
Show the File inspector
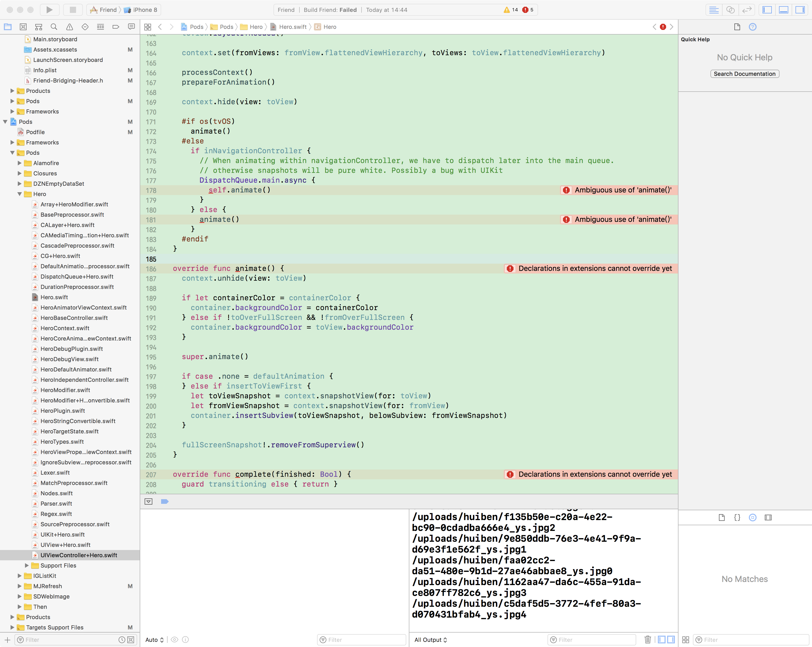pyautogui.click(x=737, y=27)
